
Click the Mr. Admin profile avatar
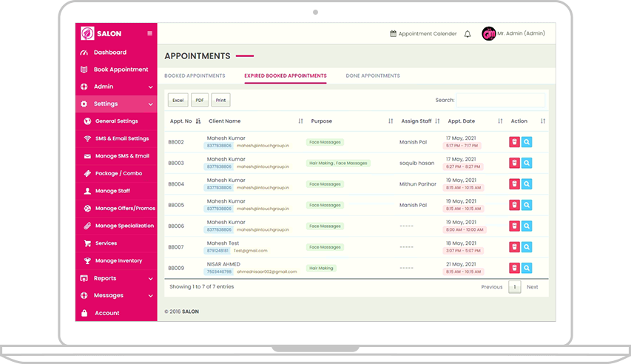(488, 34)
